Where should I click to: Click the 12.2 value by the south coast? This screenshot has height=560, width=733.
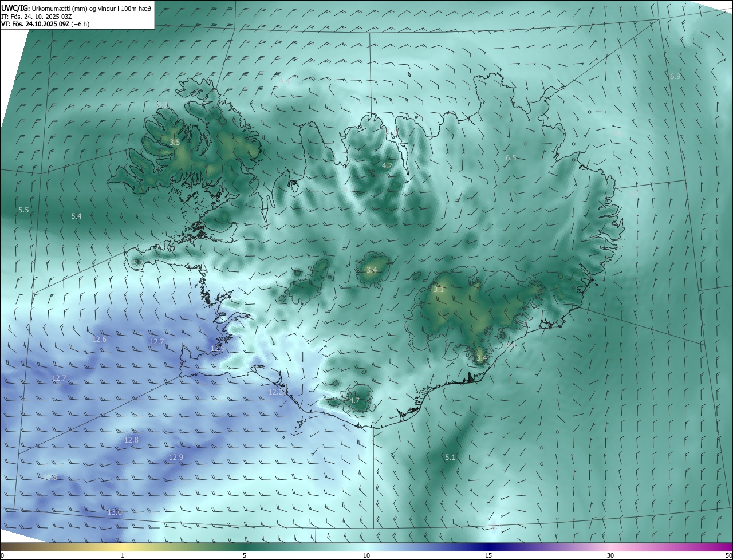(275, 392)
